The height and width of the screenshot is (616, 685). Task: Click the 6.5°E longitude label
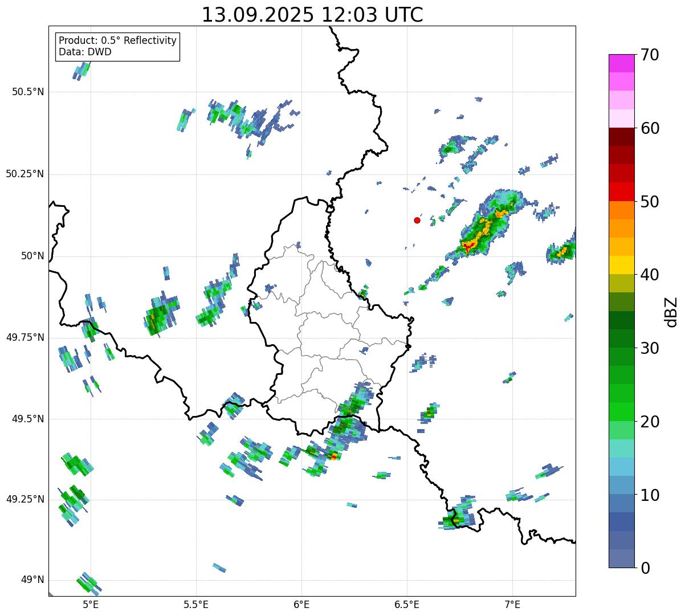407,604
